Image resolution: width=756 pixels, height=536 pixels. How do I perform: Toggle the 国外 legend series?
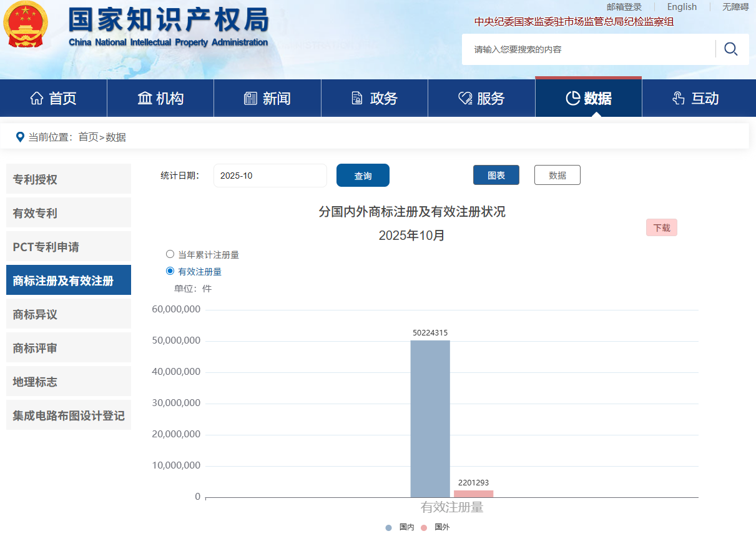click(x=435, y=527)
